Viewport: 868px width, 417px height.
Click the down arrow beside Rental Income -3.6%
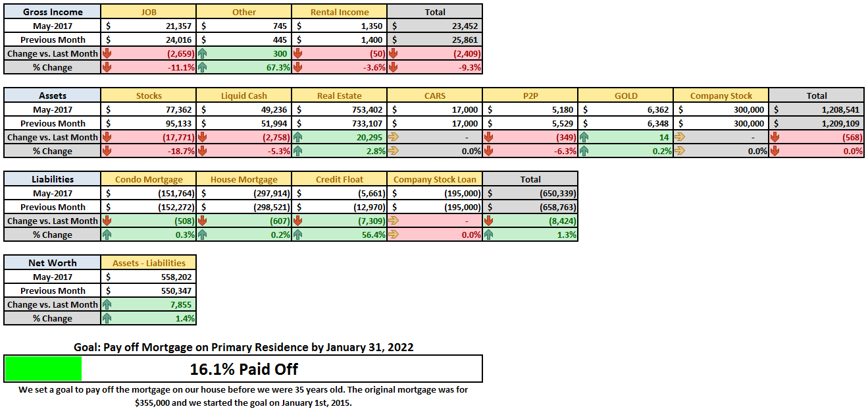pos(298,67)
